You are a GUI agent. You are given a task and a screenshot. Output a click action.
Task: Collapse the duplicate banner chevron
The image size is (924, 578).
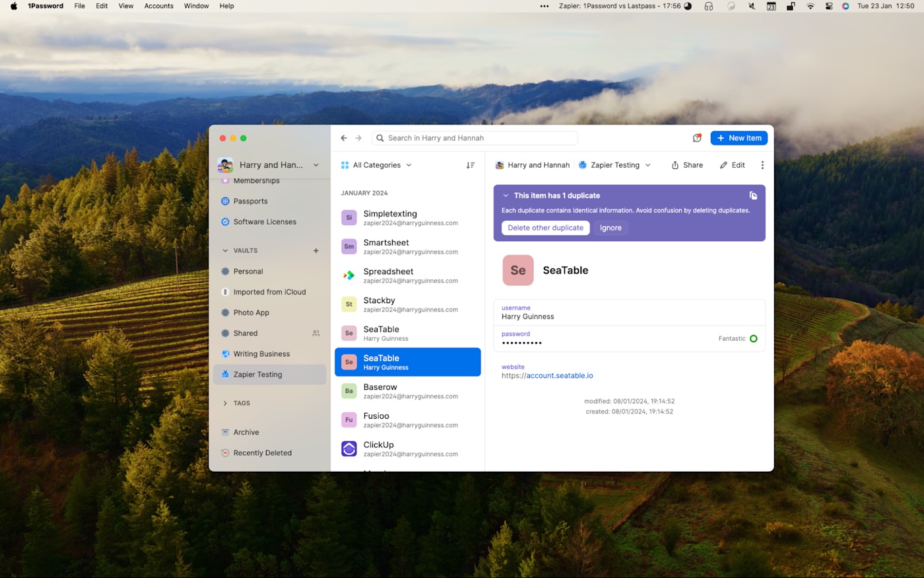(x=506, y=196)
